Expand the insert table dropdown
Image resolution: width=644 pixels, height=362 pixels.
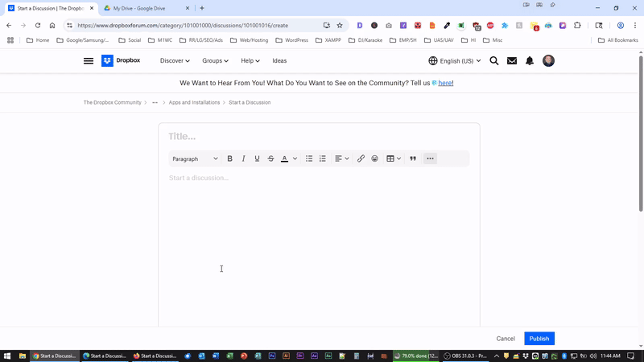click(x=394, y=158)
